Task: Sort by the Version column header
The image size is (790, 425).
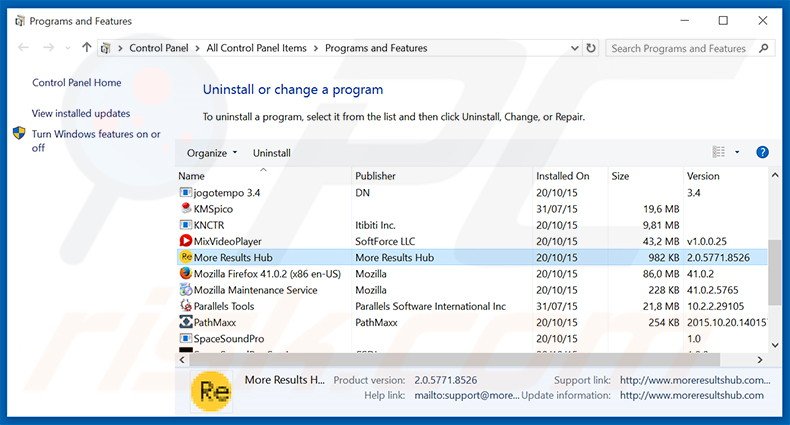Action: coord(726,176)
